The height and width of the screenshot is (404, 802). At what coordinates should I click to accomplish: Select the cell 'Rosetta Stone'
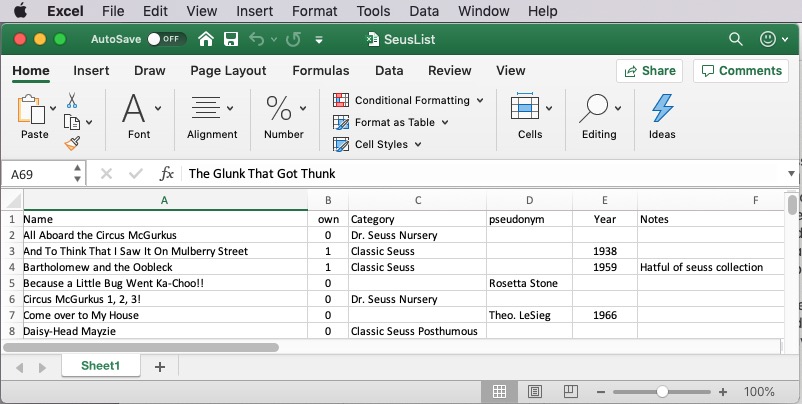tap(529, 283)
